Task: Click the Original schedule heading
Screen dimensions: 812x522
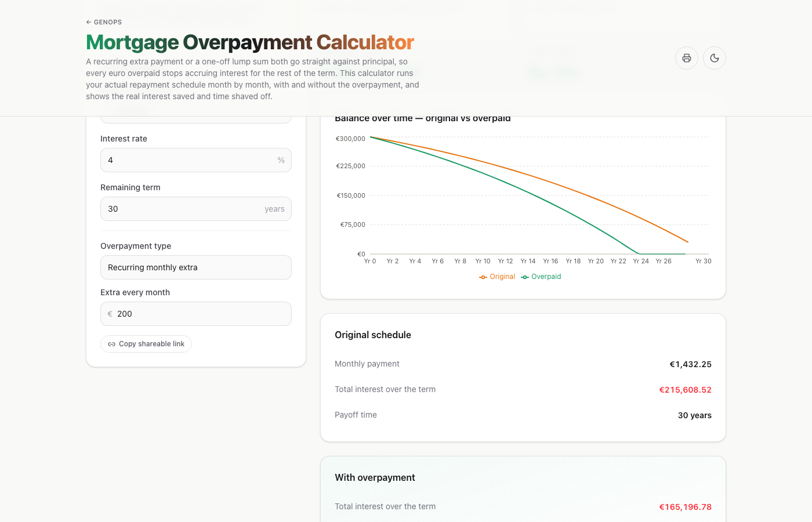Action: 373,335
